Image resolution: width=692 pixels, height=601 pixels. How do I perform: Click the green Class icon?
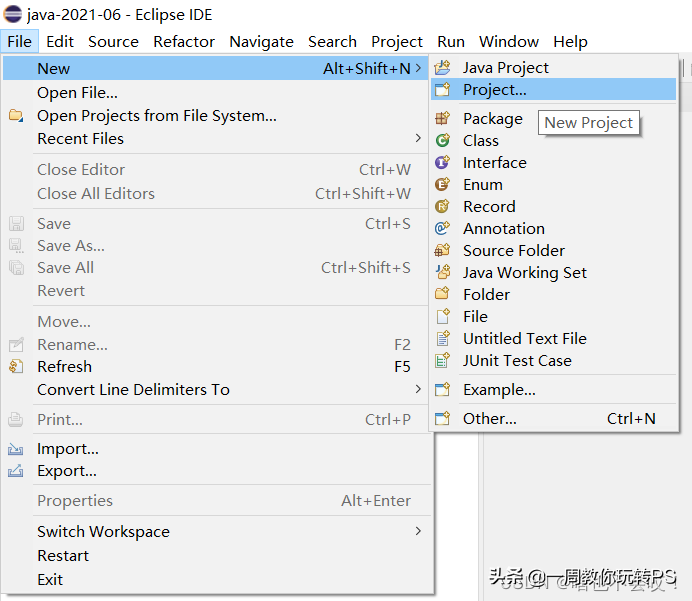click(442, 140)
